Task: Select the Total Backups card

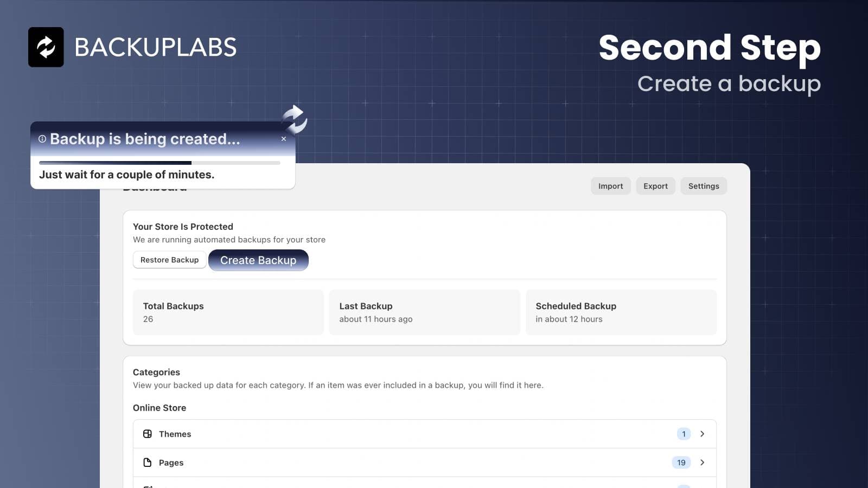Action: click(228, 312)
